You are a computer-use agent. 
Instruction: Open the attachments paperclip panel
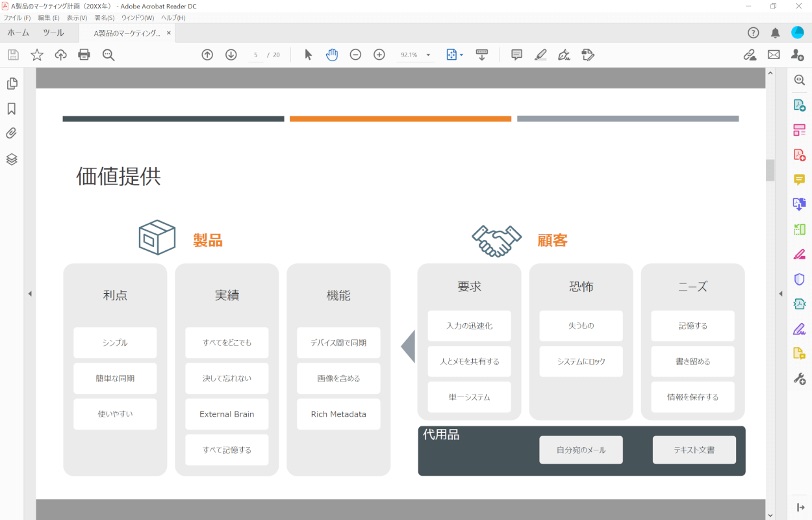[x=12, y=134]
